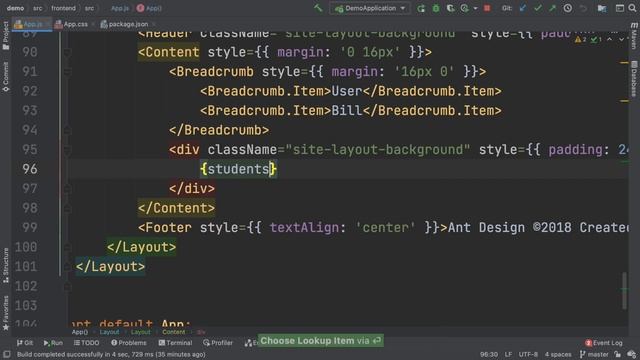Click the Profiler run icon in toolbar
Image resolution: width=640 pixels, height=360 pixels.
pos(464,8)
